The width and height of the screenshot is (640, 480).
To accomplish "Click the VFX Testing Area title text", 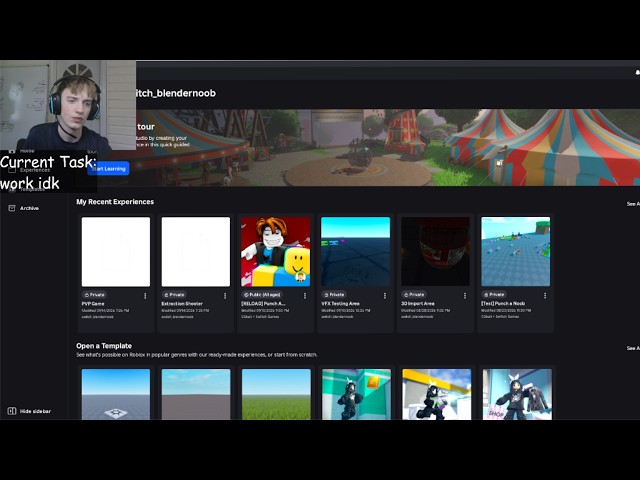I will pyautogui.click(x=340, y=304).
